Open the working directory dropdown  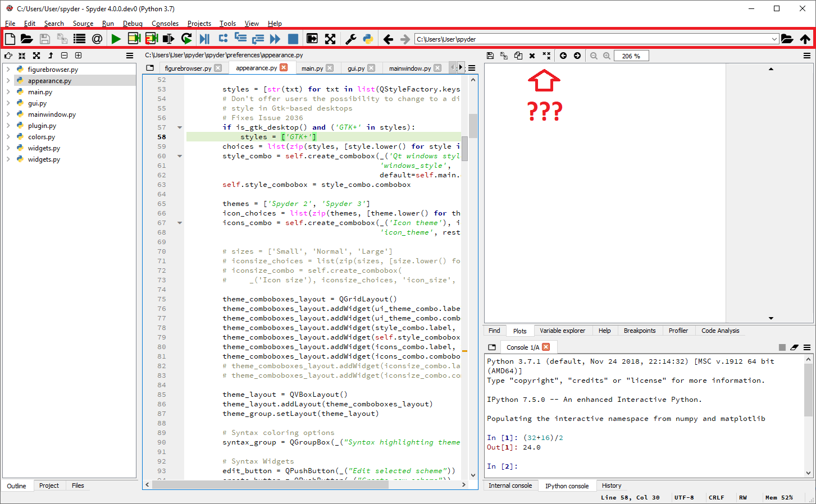(x=774, y=39)
